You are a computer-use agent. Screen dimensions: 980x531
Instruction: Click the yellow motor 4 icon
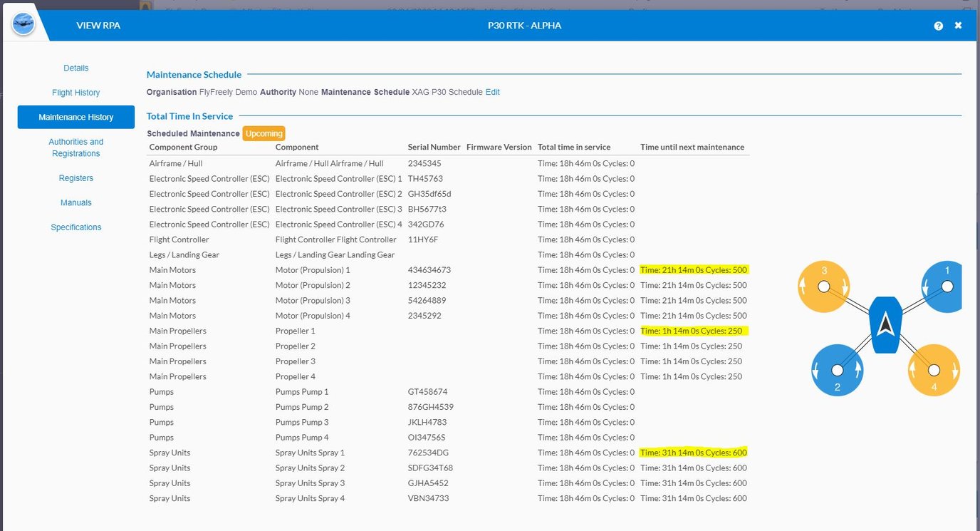click(934, 370)
